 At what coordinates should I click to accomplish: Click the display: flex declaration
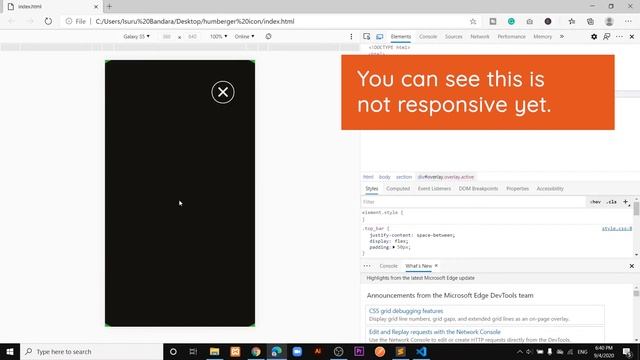[389, 241]
